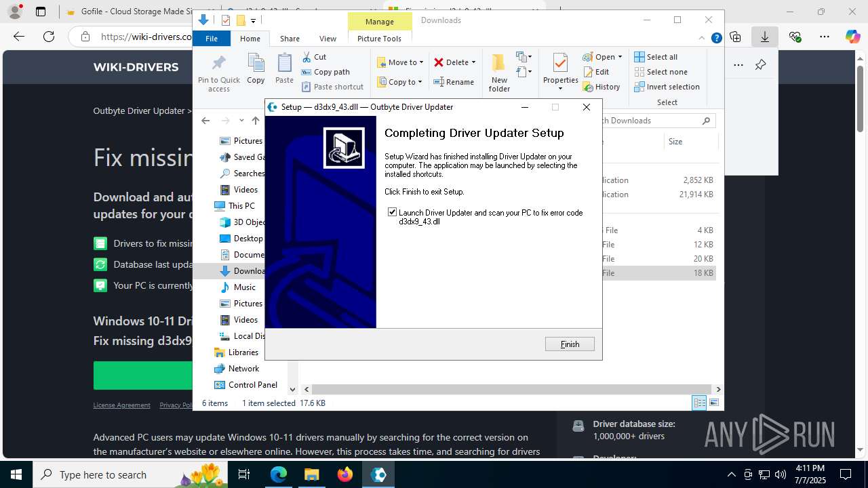Click Copy path in ribbon
The height and width of the screenshot is (488, 868).
[325, 72]
